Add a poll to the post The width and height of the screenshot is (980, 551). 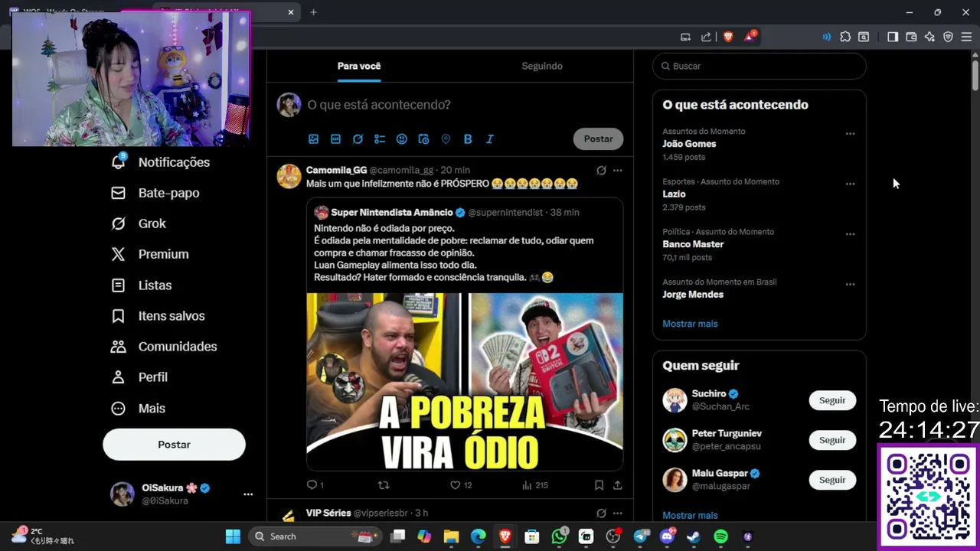[x=380, y=139]
